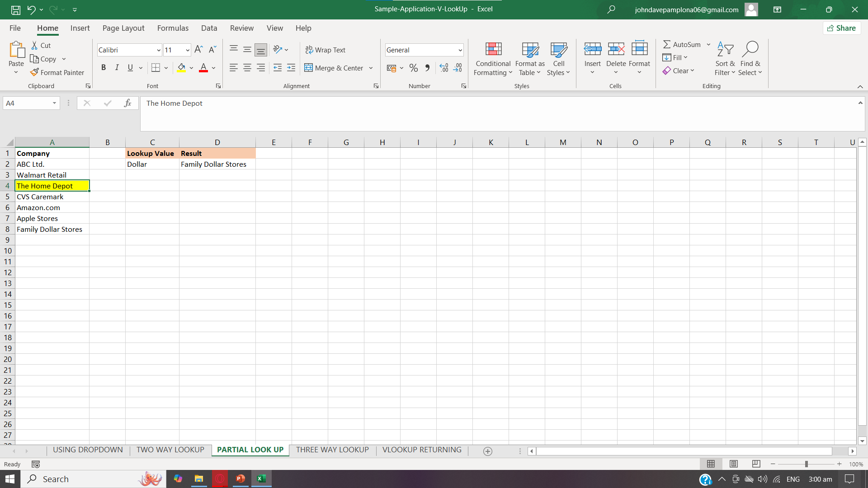The image size is (868, 488).
Task: Toggle Italic formatting
Action: click(x=117, y=68)
